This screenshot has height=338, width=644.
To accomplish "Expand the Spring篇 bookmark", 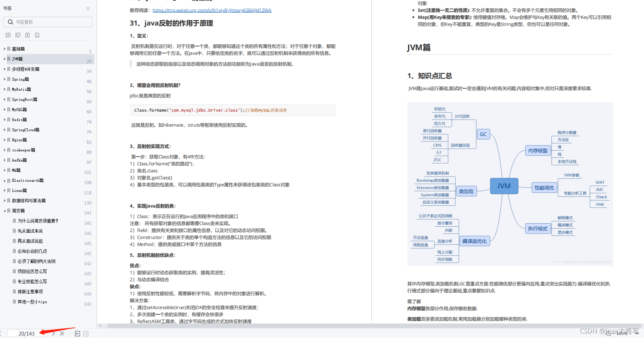I will coord(5,79).
